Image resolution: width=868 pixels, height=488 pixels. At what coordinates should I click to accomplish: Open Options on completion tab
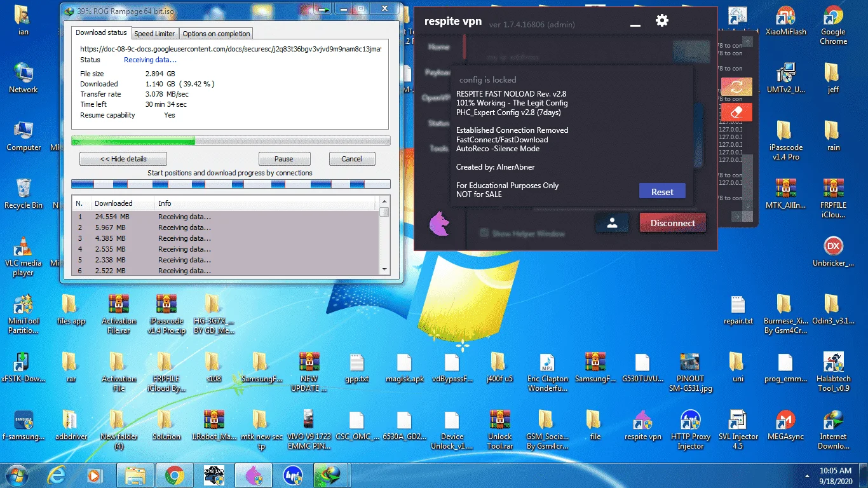(x=216, y=34)
